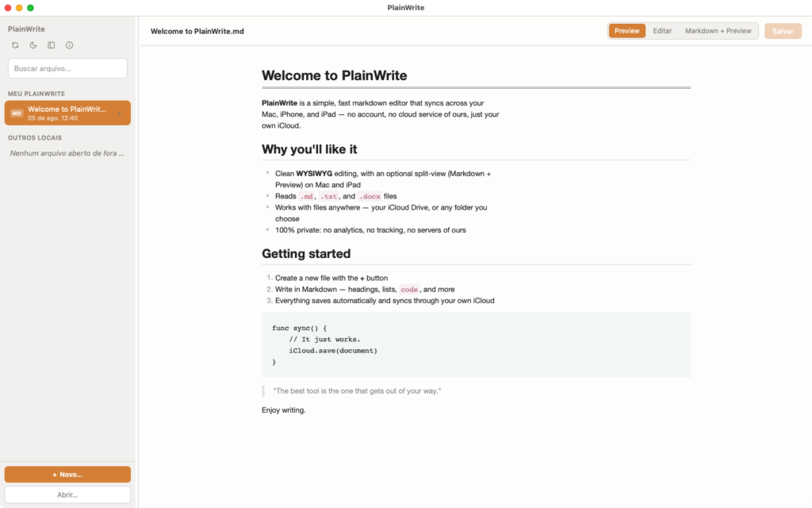Switch to the Editar mode tab

click(x=662, y=31)
